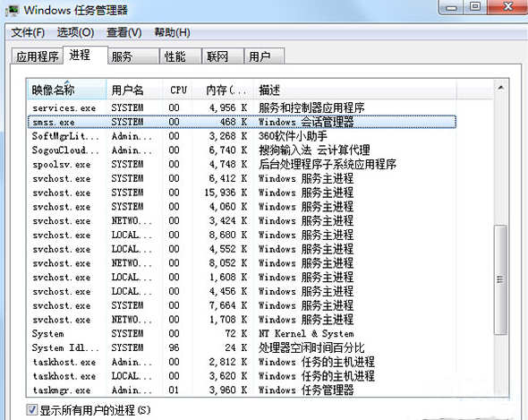Select the System Idl... process row
The width and height of the screenshot is (528, 420).
(242, 347)
